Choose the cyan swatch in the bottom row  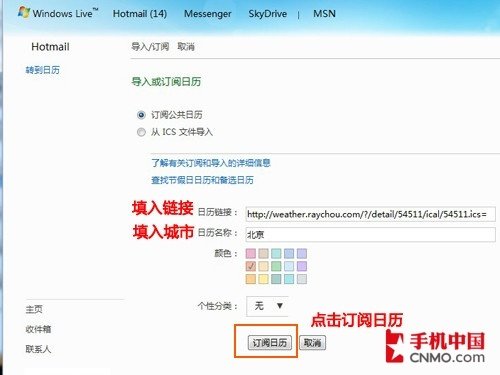pos(289,279)
